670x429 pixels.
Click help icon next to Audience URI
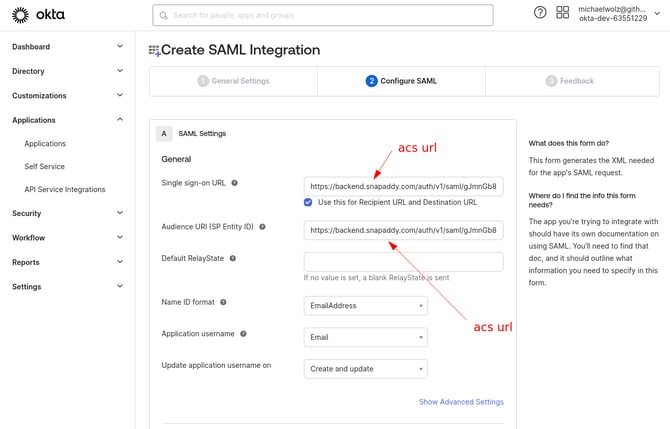coord(262,227)
